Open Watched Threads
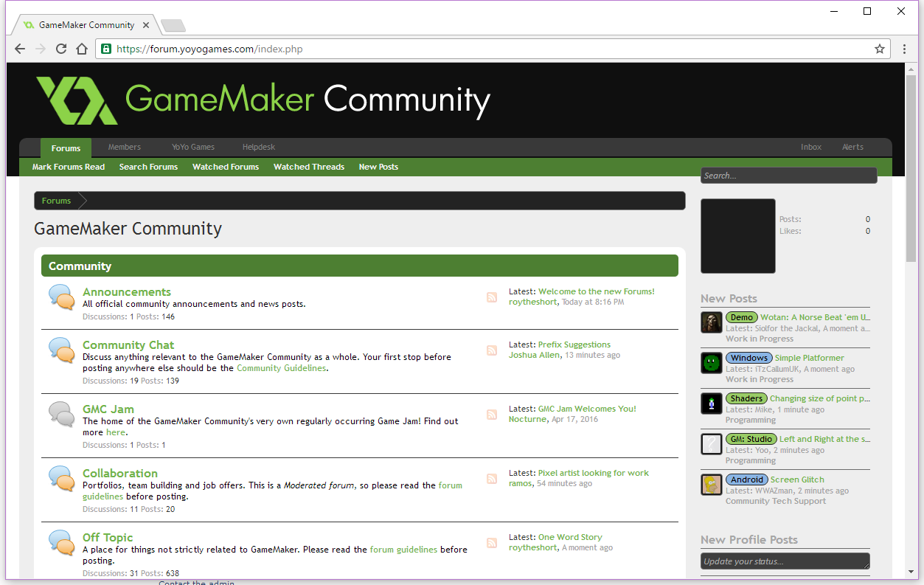Image resolution: width=924 pixels, height=585 pixels. 309,167
